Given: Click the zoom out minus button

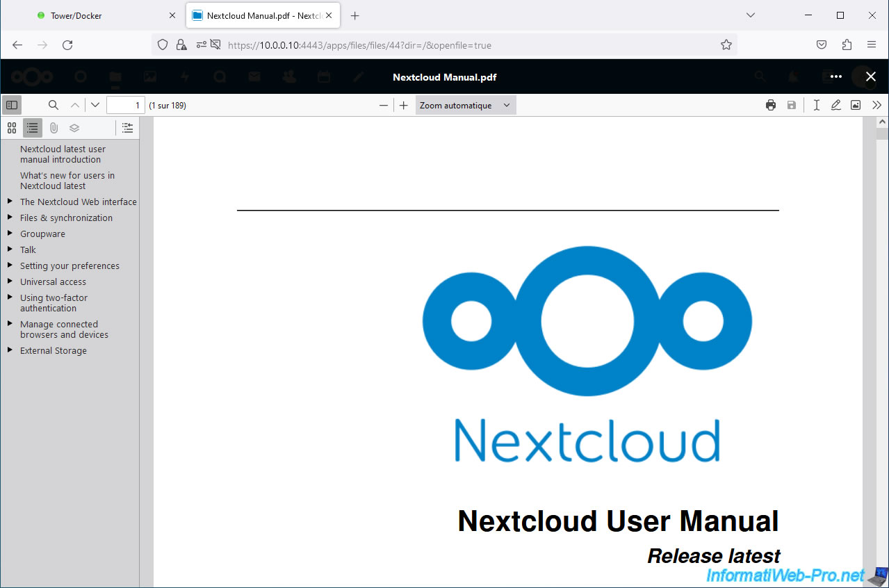Looking at the screenshot, I should [x=384, y=105].
